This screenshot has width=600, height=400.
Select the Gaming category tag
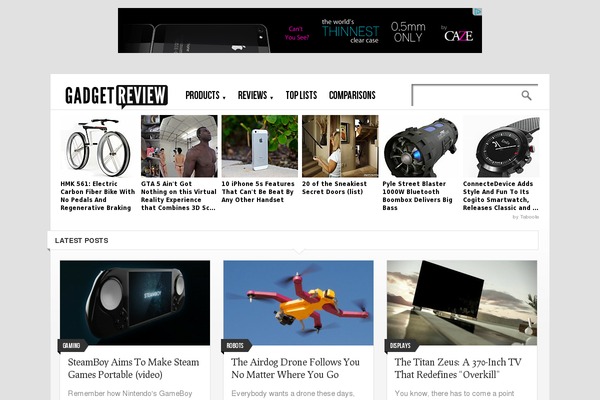72,346
